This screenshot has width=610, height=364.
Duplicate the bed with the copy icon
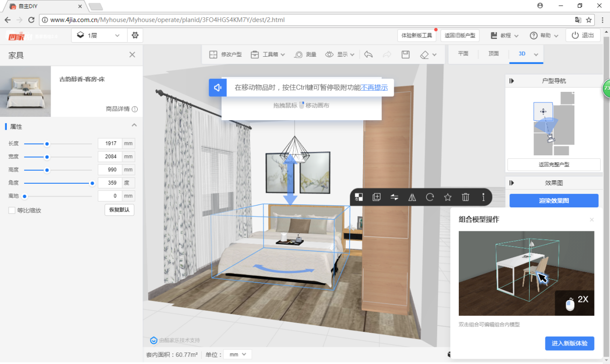(376, 197)
